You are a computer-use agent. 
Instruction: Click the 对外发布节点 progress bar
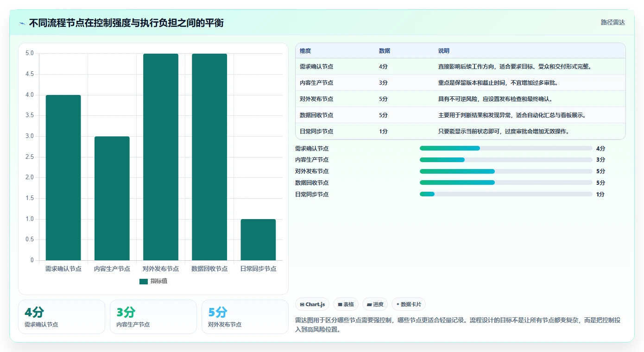(506, 171)
